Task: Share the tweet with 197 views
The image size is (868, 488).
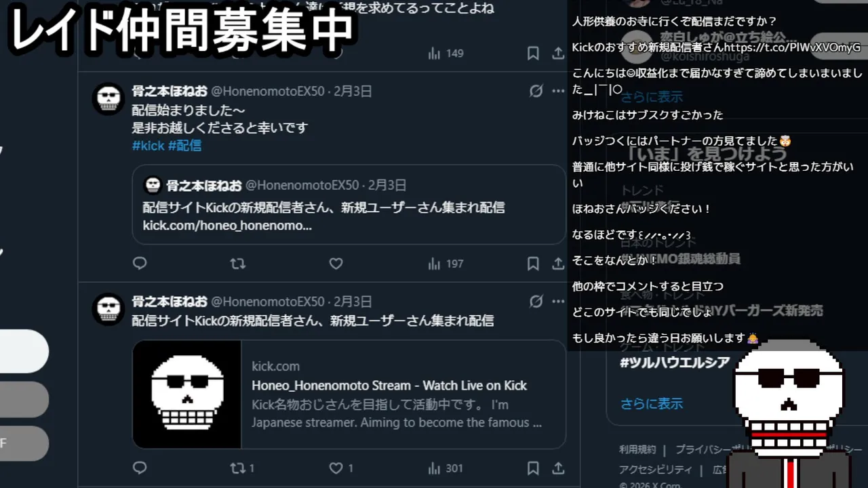Action: click(x=558, y=264)
